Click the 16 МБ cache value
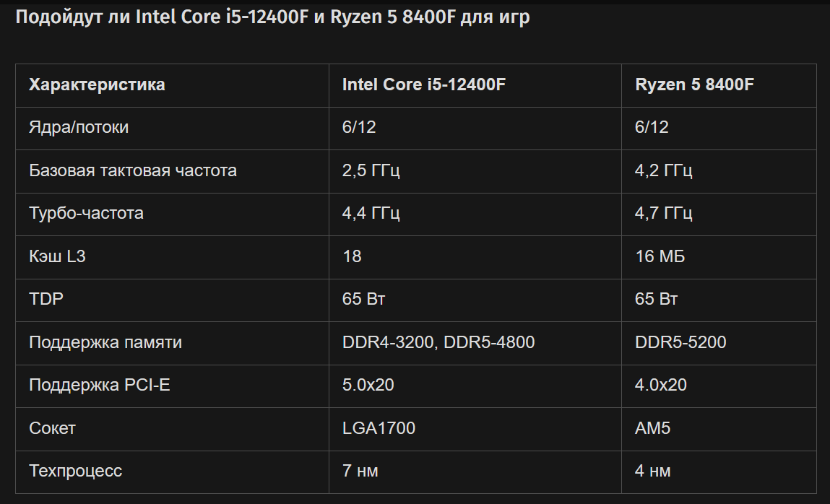The image size is (830, 504). tap(660, 256)
